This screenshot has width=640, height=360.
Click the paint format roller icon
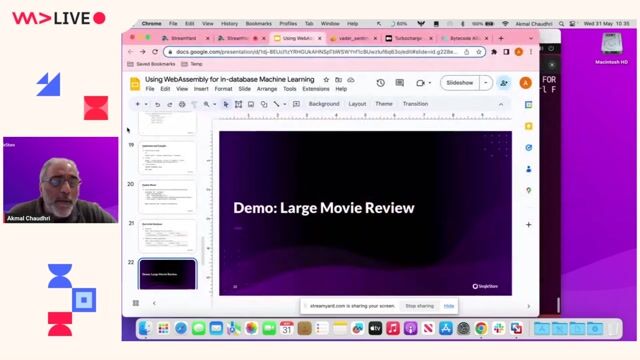tap(194, 104)
